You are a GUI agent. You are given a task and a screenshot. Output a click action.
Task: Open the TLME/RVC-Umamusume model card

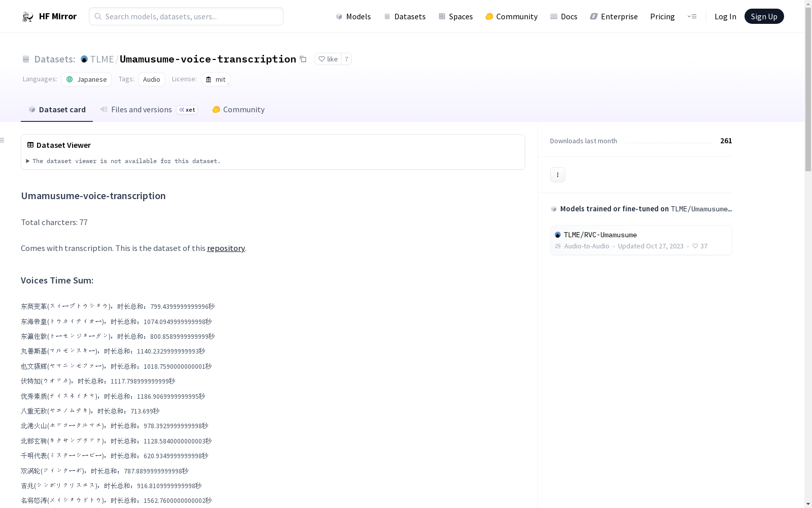[641, 240]
